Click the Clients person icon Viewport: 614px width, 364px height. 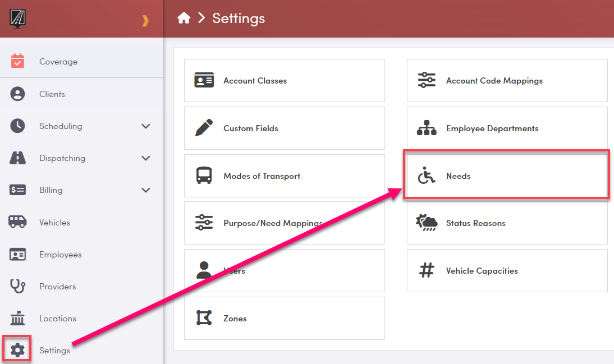(x=18, y=94)
